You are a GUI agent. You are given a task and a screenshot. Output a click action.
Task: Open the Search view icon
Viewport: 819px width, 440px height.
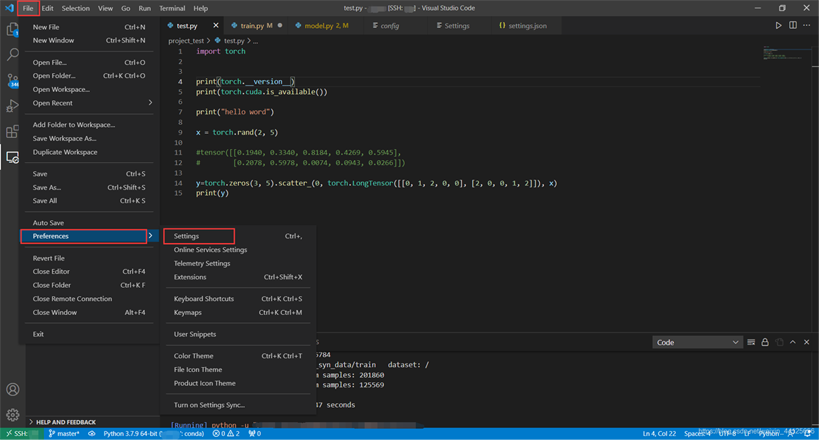[13, 55]
